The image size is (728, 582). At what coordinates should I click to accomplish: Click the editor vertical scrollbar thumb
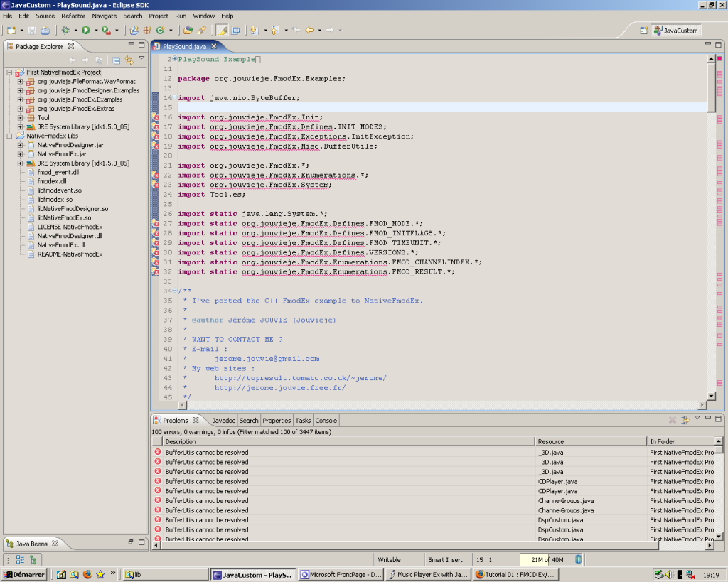711,87
